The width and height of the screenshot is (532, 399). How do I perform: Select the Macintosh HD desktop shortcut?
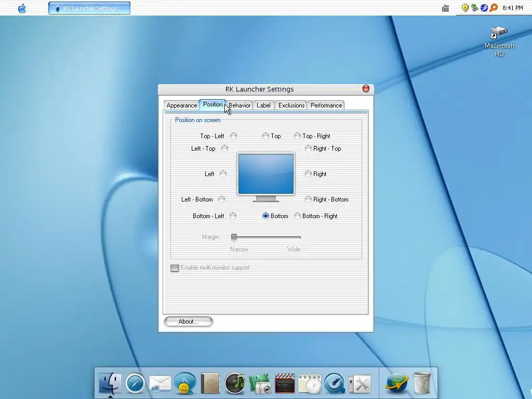click(x=499, y=42)
